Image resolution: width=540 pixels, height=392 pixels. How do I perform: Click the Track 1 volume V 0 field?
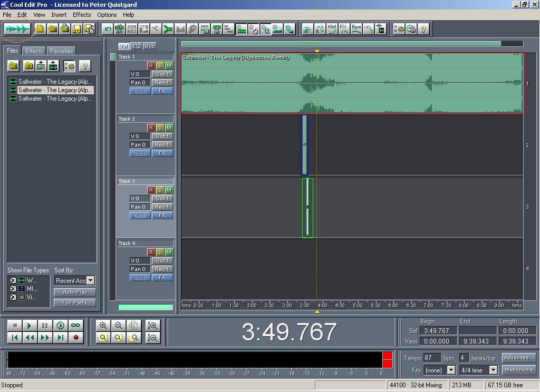(140, 74)
